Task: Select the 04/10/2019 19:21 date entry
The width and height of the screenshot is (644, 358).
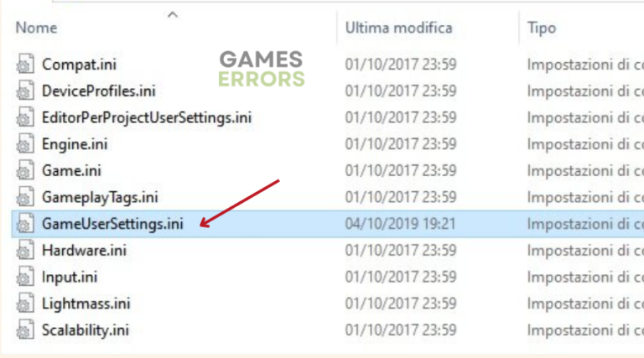Action: coord(400,224)
